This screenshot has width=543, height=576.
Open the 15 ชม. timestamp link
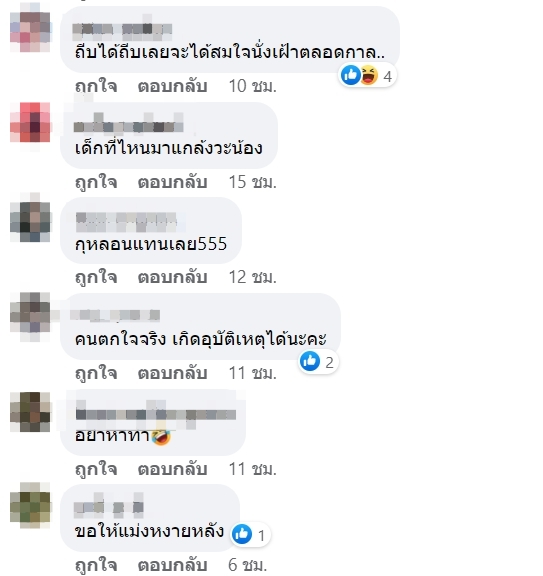(252, 183)
